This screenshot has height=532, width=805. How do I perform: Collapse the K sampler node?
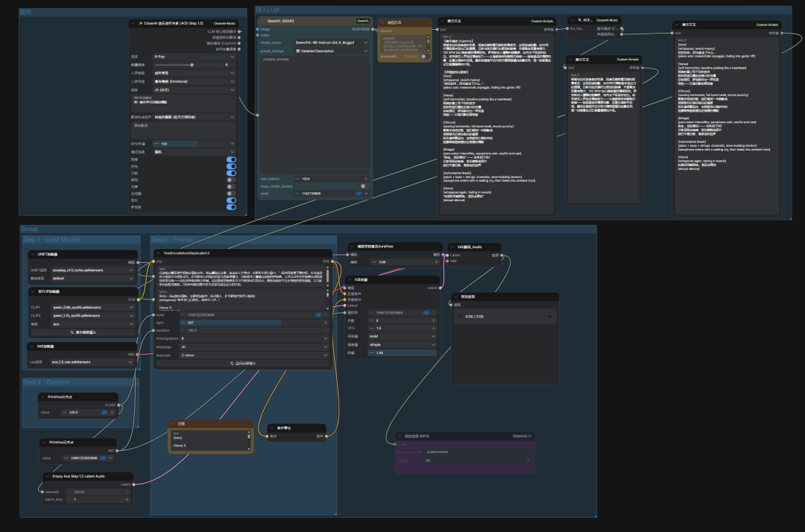[351, 279]
